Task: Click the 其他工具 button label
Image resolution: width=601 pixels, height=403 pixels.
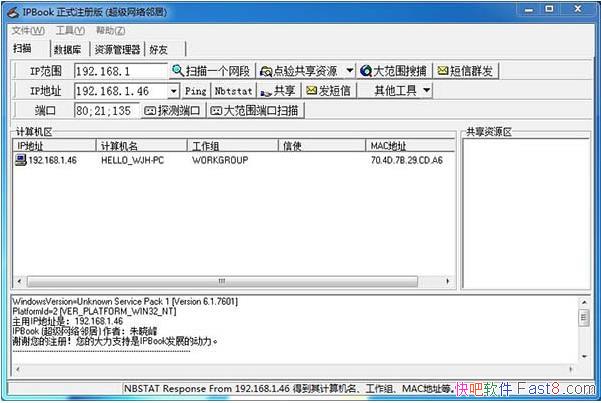Action: coord(395,90)
